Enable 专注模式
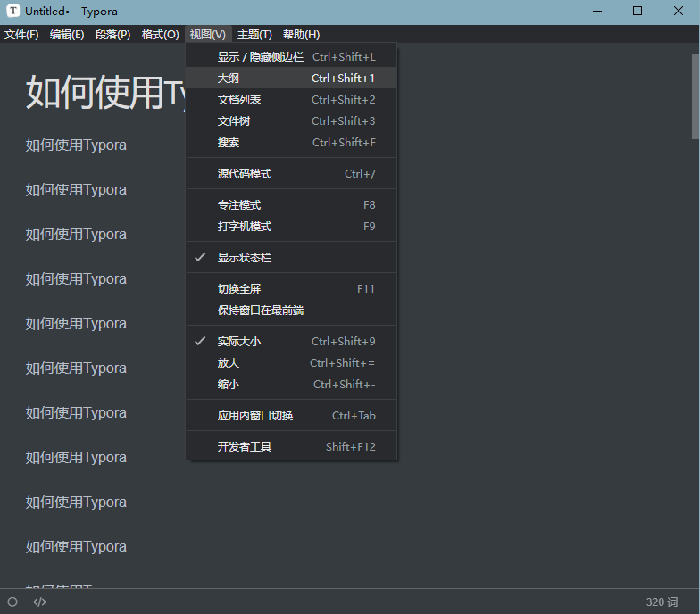This screenshot has height=614, width=700. [x=291, y=205]
